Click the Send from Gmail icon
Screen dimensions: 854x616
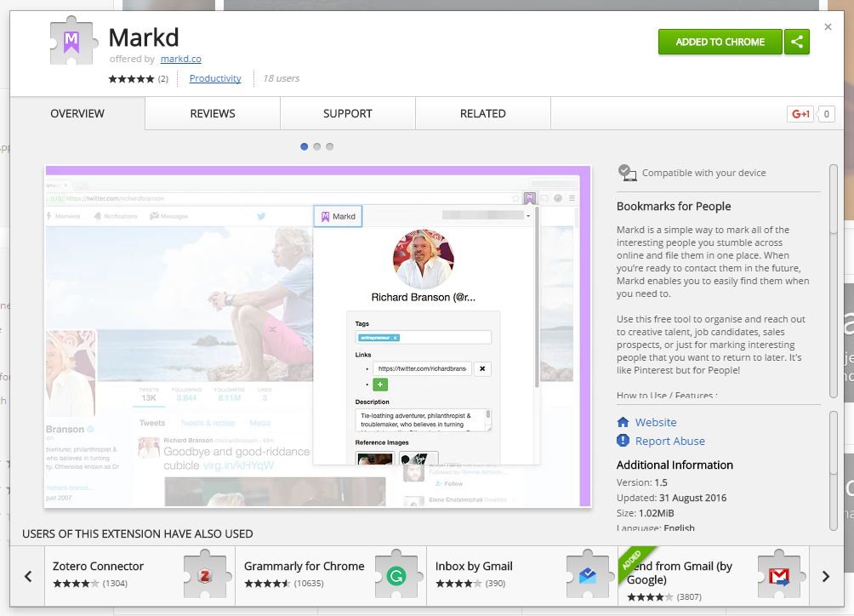coord(778,576)
